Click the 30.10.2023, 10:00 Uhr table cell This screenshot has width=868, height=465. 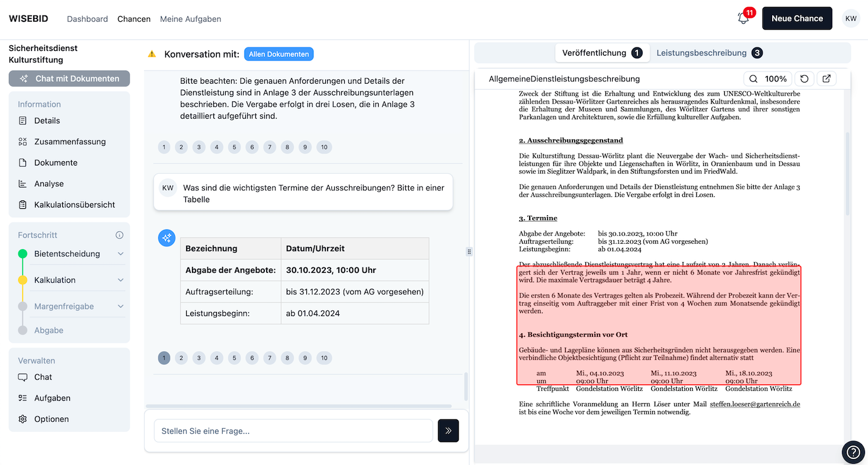355,270
